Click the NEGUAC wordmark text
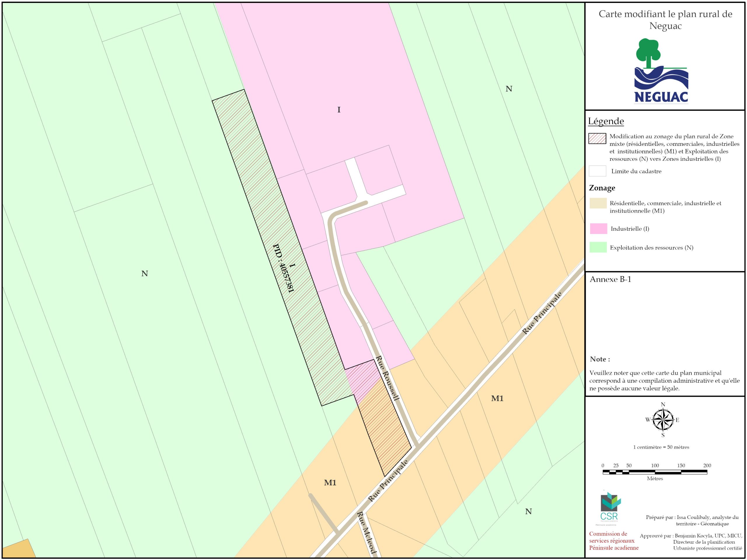The height and width of the screenshot is (560, 747). click(661, 97)
